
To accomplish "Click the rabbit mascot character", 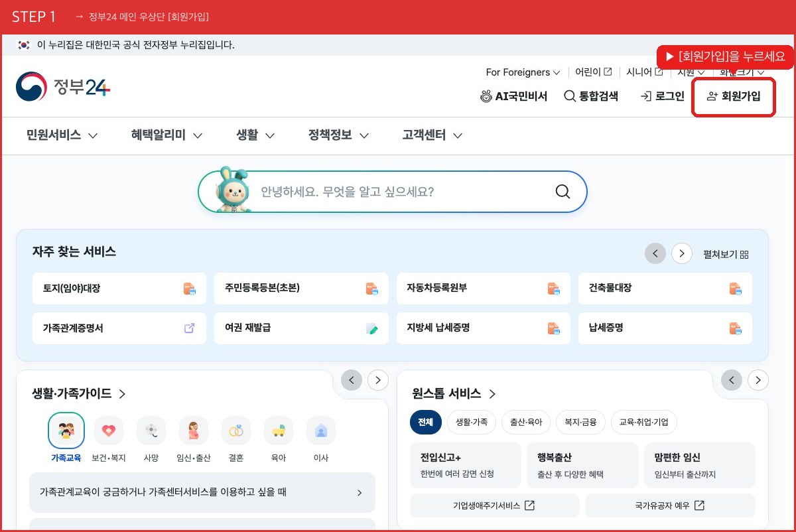I will pos(233,190).
